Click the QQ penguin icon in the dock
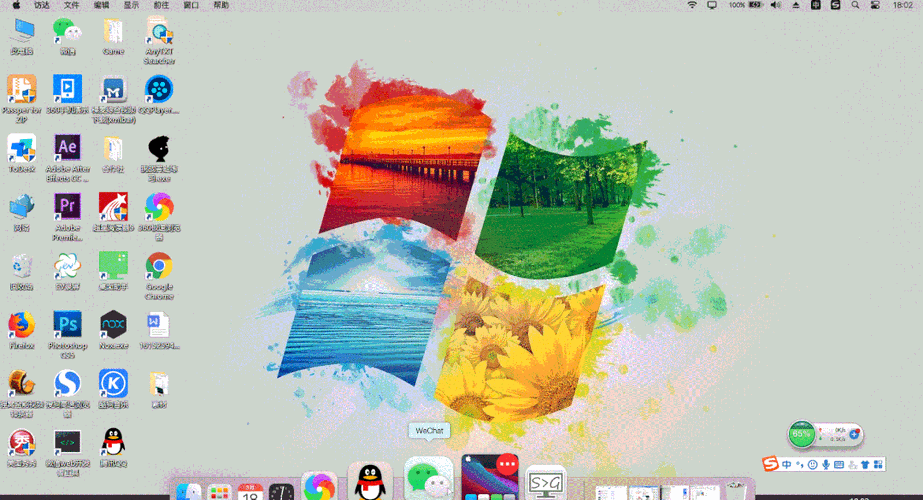Image resolution: width=923 pixels, height=500 pixels. [370, 481]
